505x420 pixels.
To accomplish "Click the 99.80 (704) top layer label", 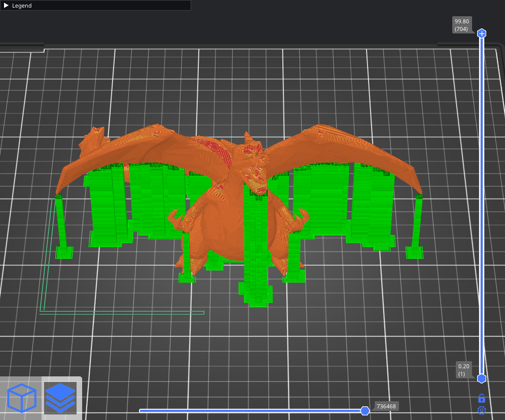I will (462, 25).
